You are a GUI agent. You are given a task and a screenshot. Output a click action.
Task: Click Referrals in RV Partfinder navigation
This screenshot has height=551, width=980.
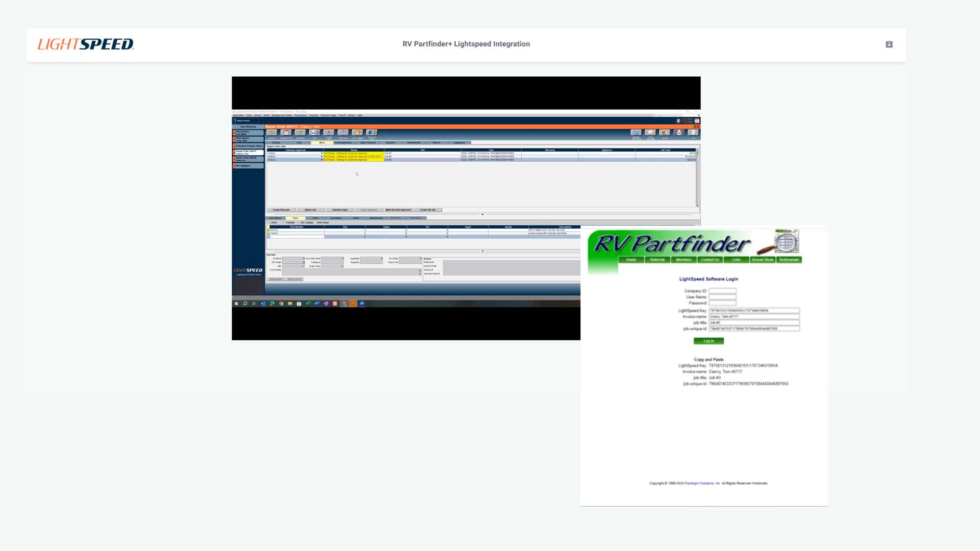pos(657,260)
